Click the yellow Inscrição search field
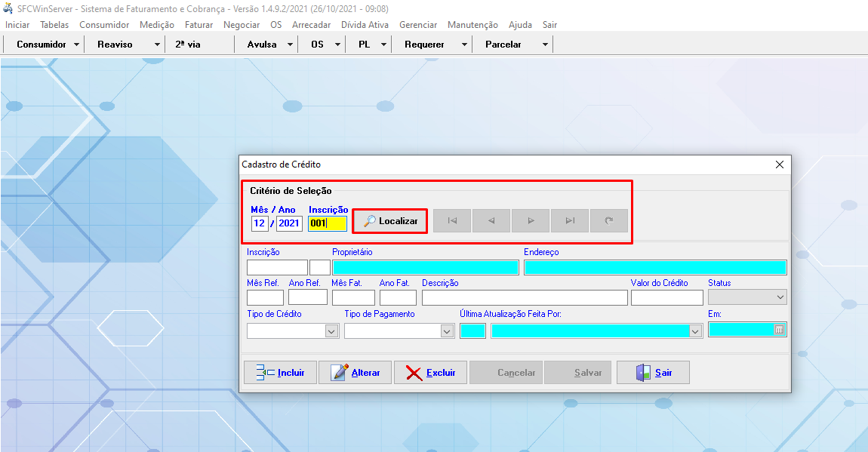Screen dimensions: 868x452 pyautogui.click(x=327, y=223)
